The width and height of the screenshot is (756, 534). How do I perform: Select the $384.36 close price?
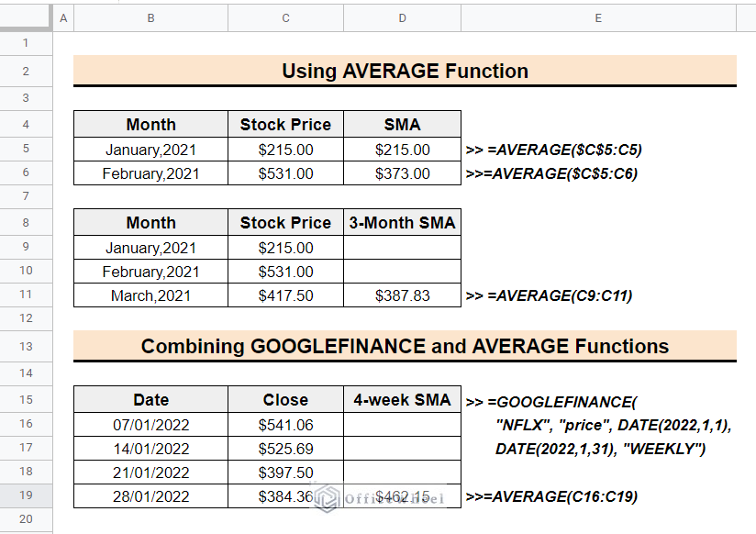(286, 496)
